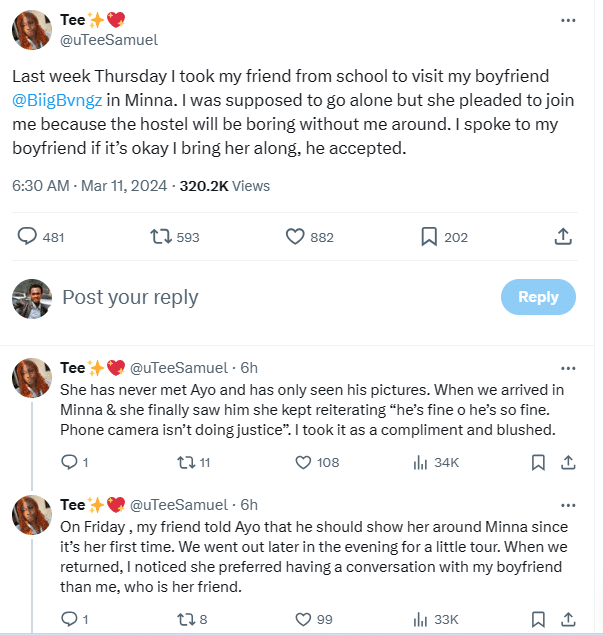603x635 pixels.
Task: View analytics of the reply with 34K views
Action: click(420, 462)
